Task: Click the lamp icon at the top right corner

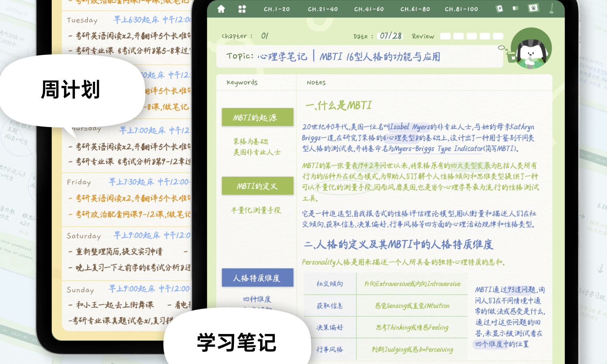Action: coord(551,8)
